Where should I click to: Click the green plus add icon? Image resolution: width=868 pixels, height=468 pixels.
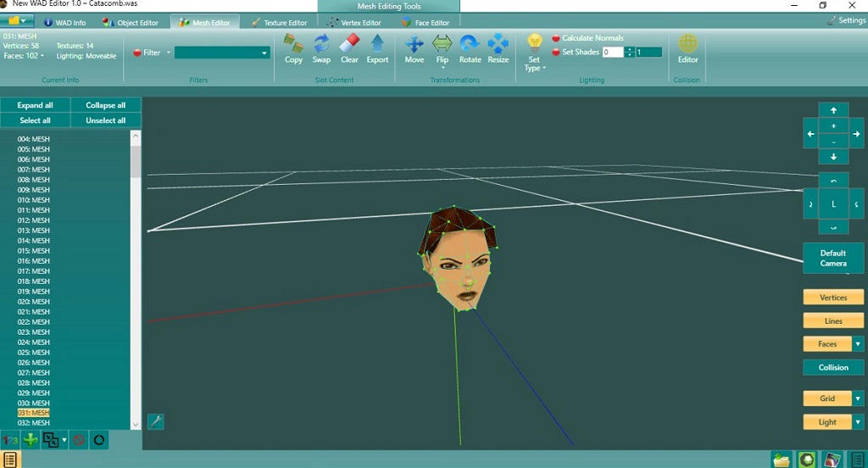pos(31,440)
